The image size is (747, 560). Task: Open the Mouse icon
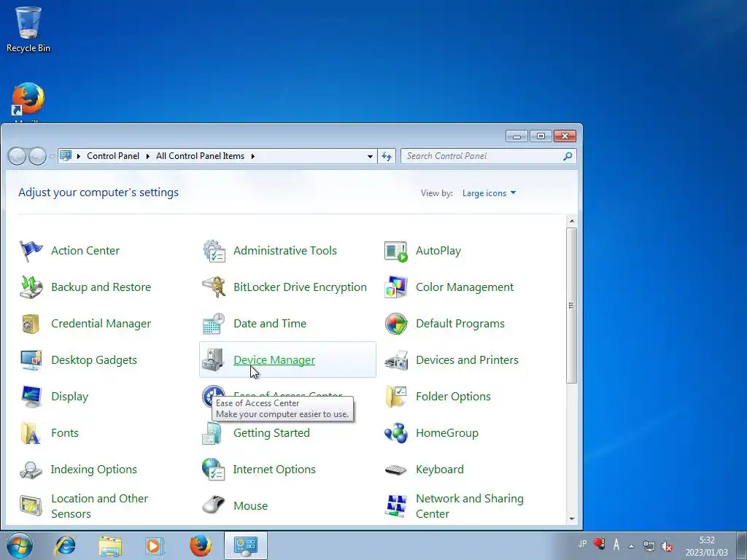click(x=214, y=506)
